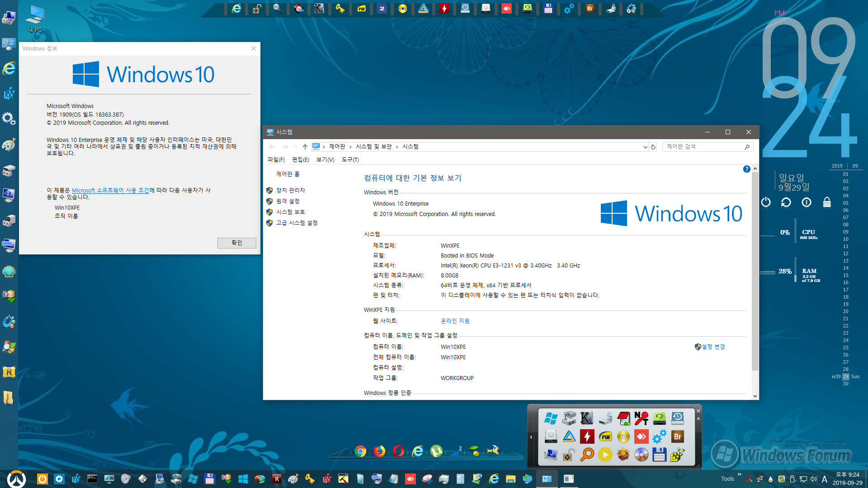Click 제어판 홈 link
The image size is (868, 488).
pos(288,174)
